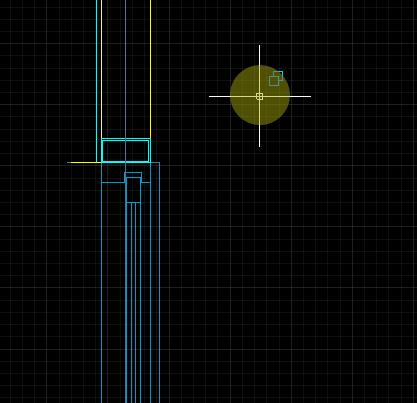
Task: Click the pickbox square at the crosshair center
Action: pyautogui.click(x=259, y=96)
